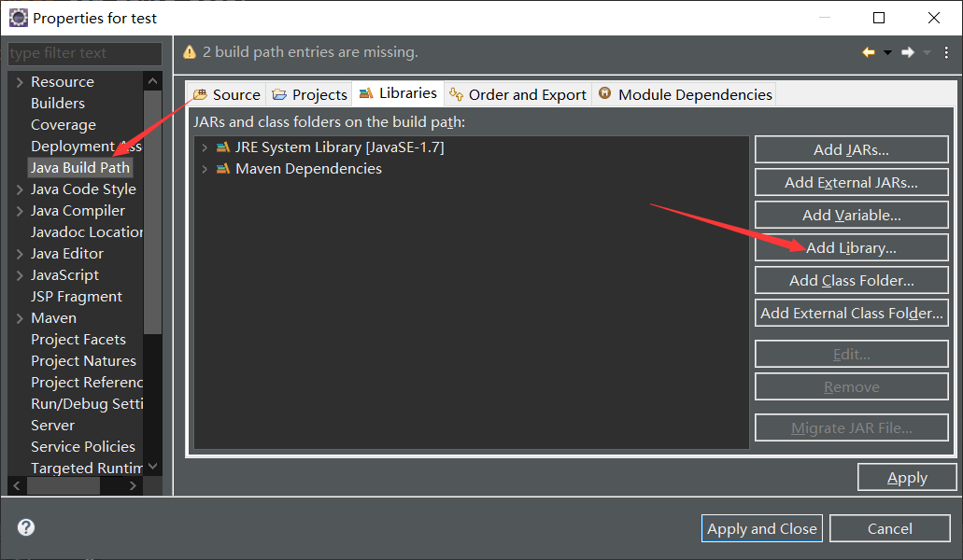Open the forward history dropdown arrow

point(927,53)
